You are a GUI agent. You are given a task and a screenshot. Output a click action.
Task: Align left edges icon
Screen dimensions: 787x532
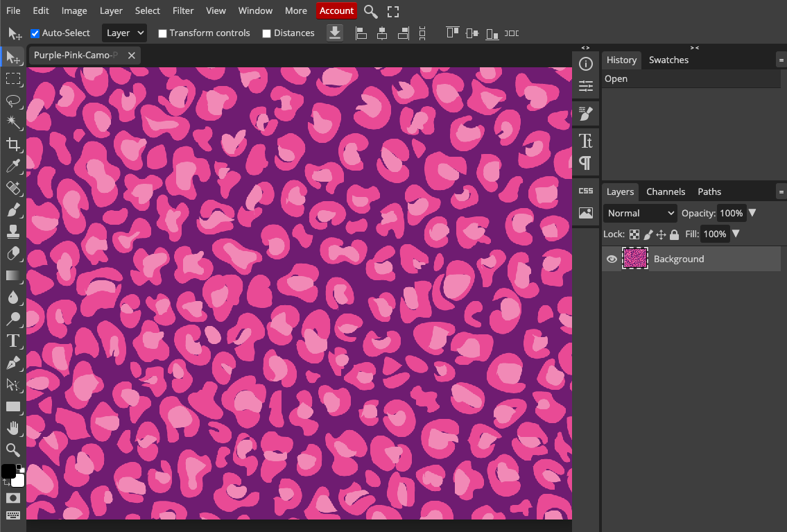pyautogui.click(x=361, y=33)
